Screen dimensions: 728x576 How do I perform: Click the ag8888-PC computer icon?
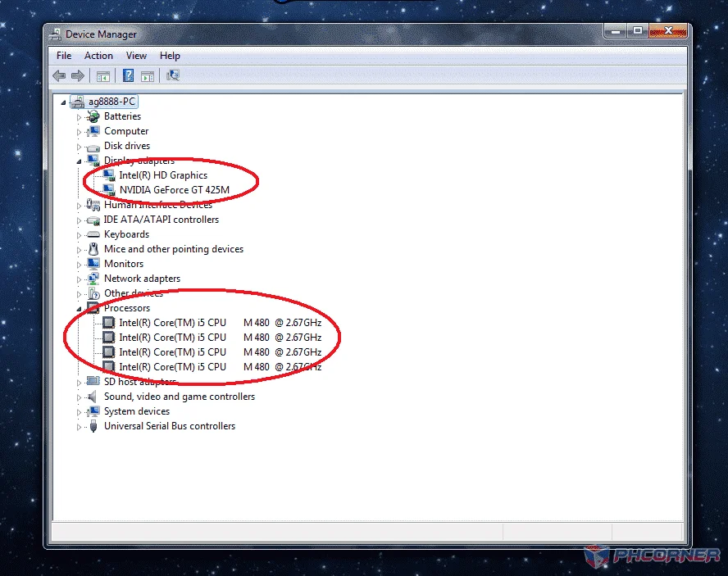coord(77,102)
